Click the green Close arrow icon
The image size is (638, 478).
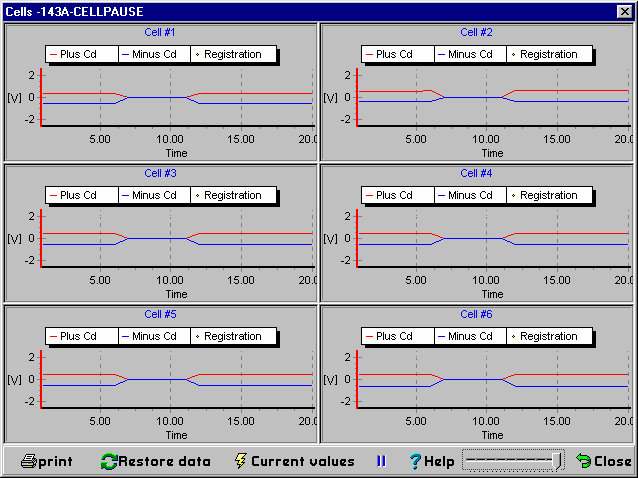coord(583,461)
